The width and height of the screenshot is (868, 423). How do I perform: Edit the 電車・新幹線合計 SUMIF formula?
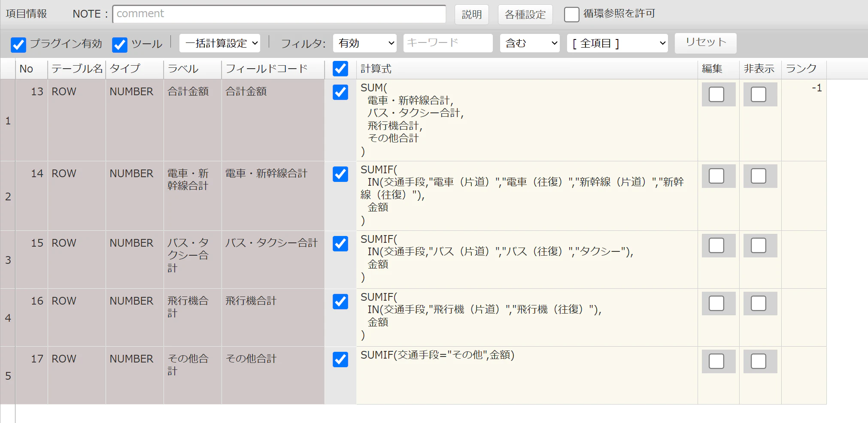(527, 196)
